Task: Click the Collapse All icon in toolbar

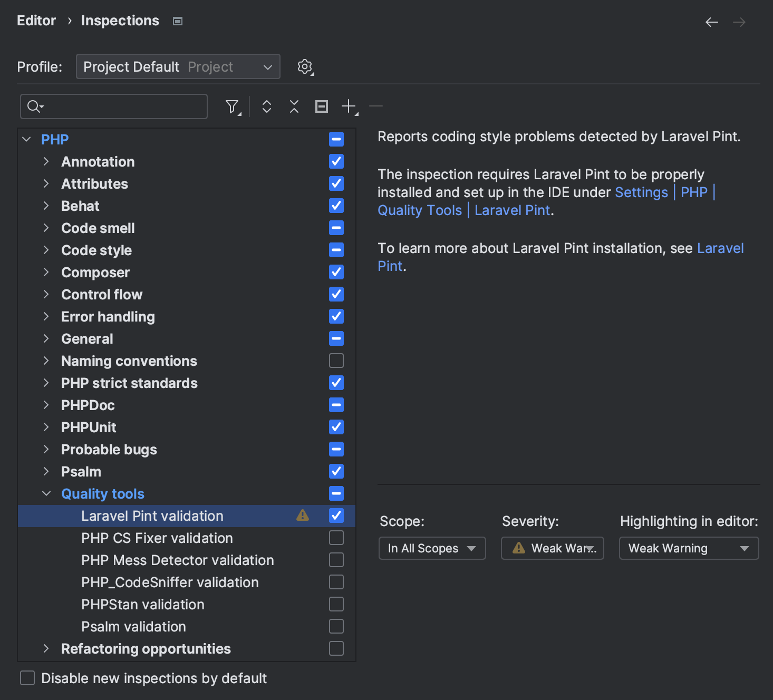Action: coord(294,106)
